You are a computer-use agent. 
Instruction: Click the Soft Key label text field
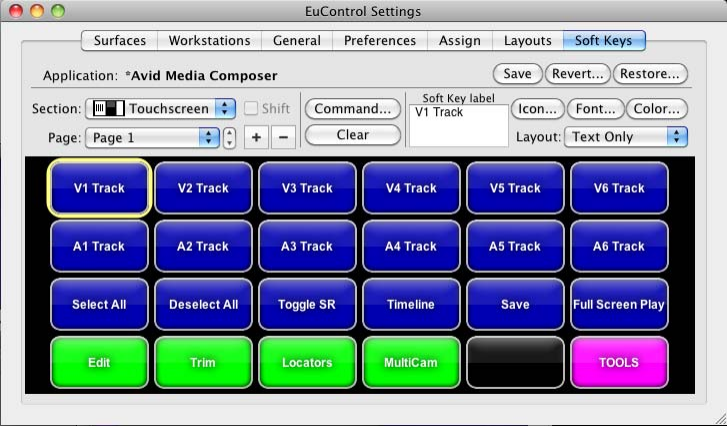point(459,125)
